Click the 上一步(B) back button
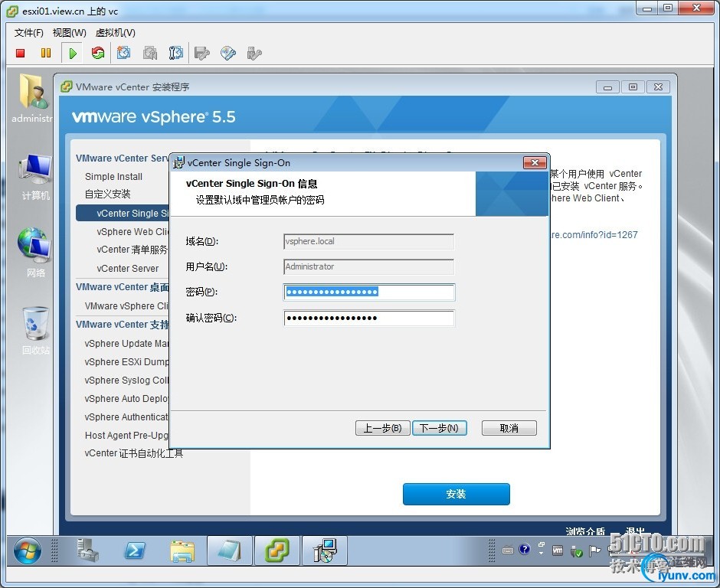 [382, 428]
